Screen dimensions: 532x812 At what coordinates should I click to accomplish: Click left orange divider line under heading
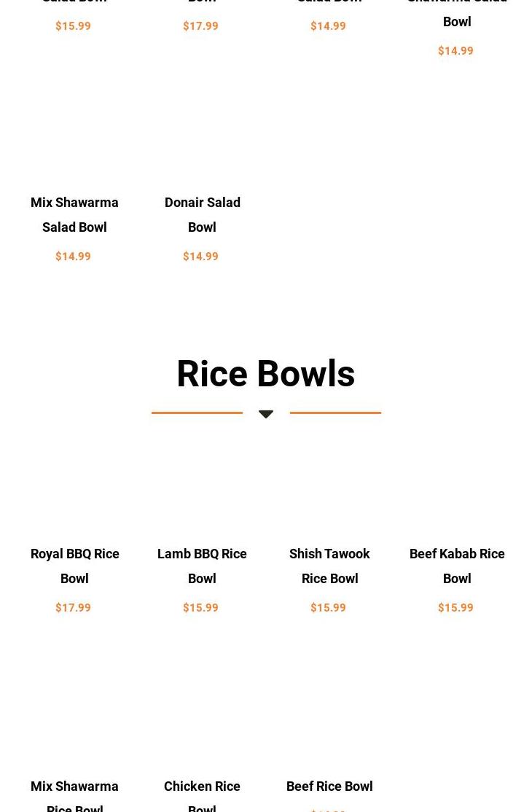[x=197, y=413]
